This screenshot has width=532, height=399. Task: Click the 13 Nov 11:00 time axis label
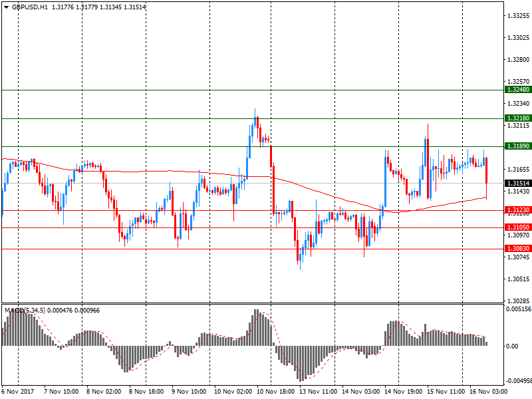(x=319, y=392)
